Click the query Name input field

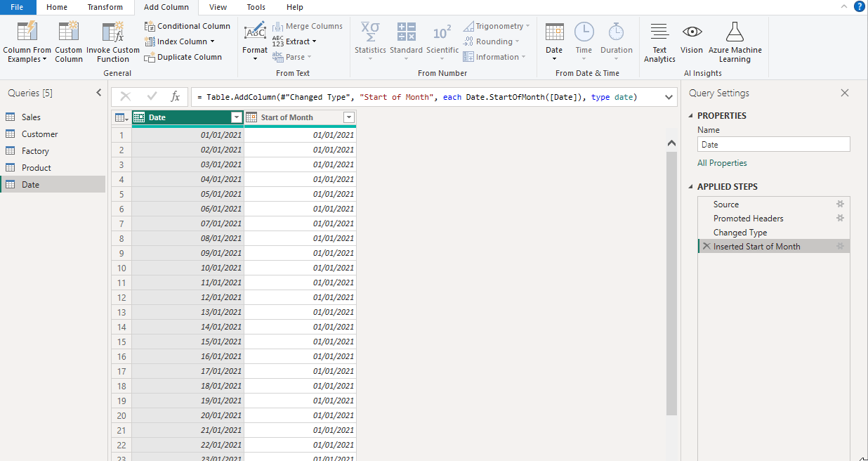pos(774,144)
